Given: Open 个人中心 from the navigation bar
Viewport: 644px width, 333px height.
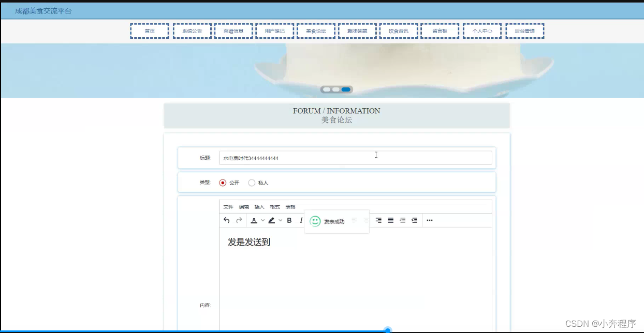Looking at the screenshot, I should pyautogui.click(x=482, y=31).
